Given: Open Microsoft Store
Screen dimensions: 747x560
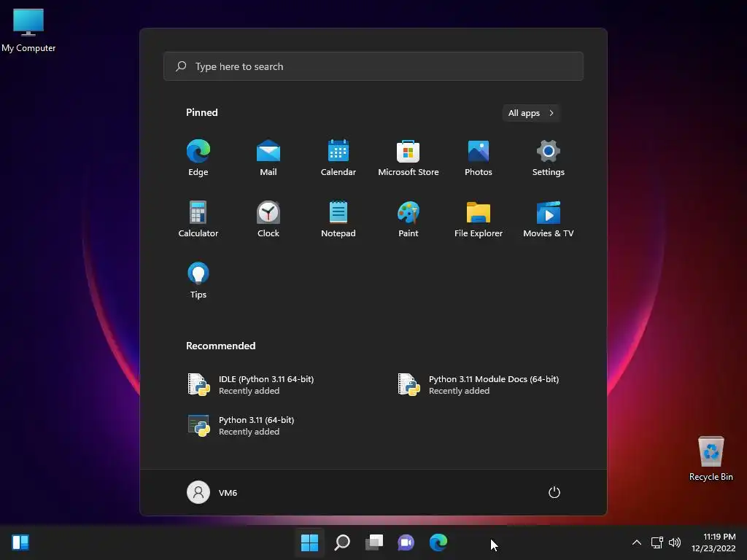Looking at the screenshot, I should click(x=409, y=157).
